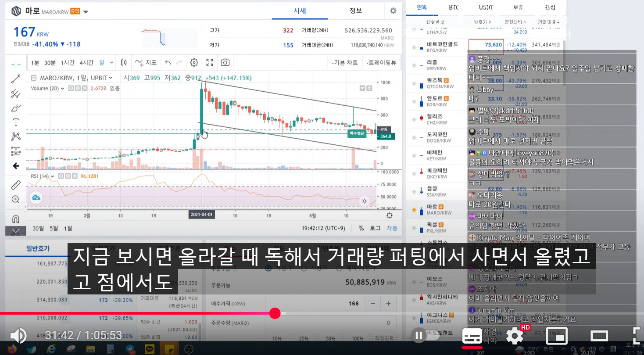644x355 pixels.
Task: Toggle the lock drawings pencil icon
Action: (x=16, y=231)
